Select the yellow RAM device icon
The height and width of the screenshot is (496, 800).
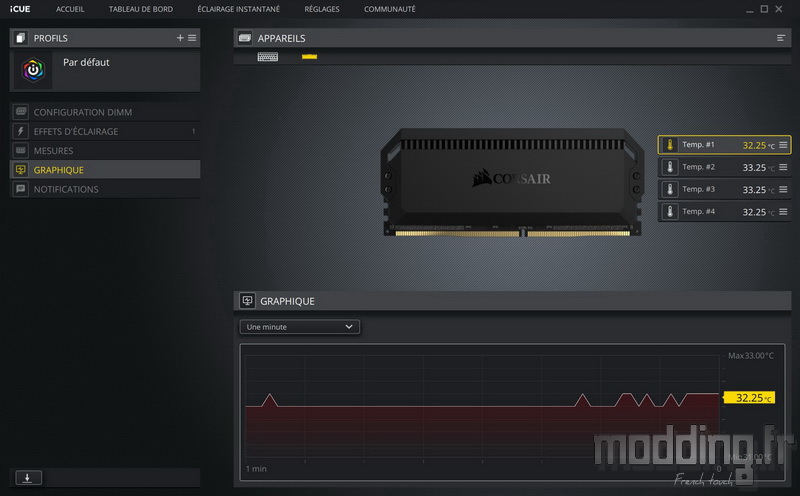[309, 57]
